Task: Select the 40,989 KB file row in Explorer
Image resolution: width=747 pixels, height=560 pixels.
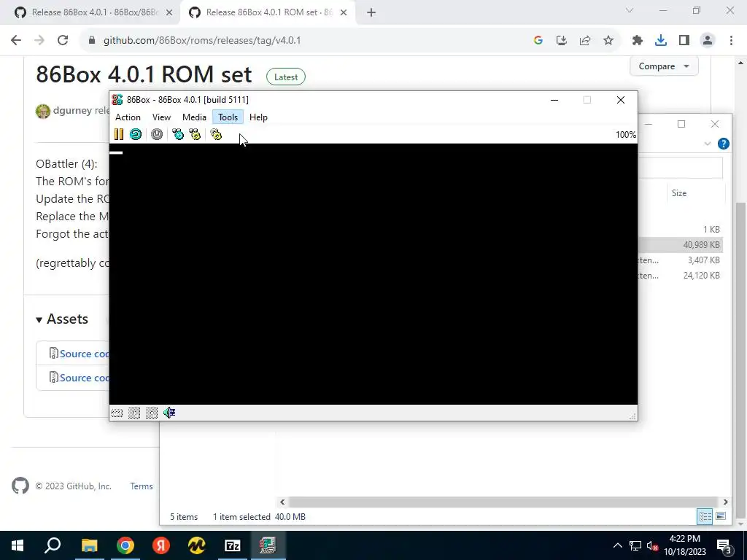Action: 681,245
